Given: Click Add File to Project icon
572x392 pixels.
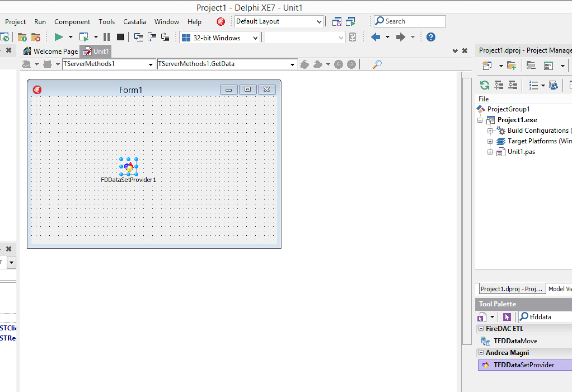Looking at the screenshot, I should pyautogui.click(x=22, y=37).
